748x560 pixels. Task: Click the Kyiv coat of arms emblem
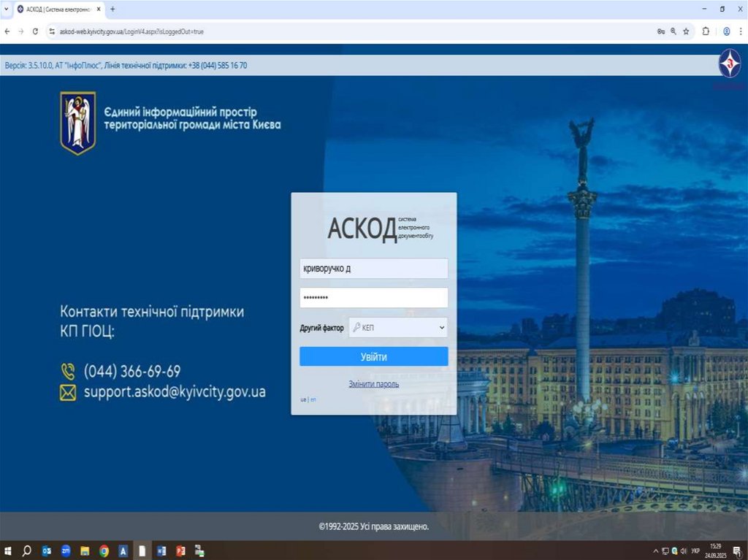77,123
